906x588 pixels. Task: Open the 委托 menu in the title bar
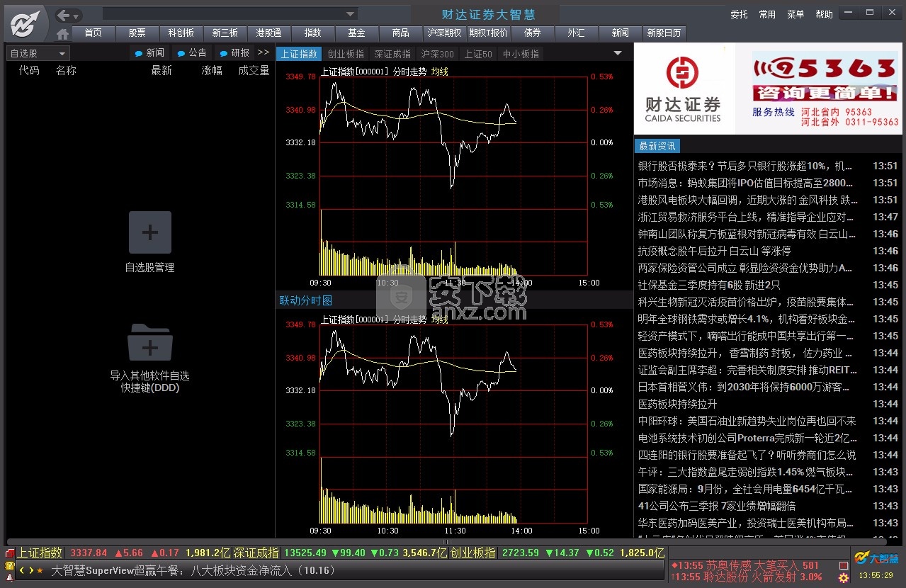739,14
